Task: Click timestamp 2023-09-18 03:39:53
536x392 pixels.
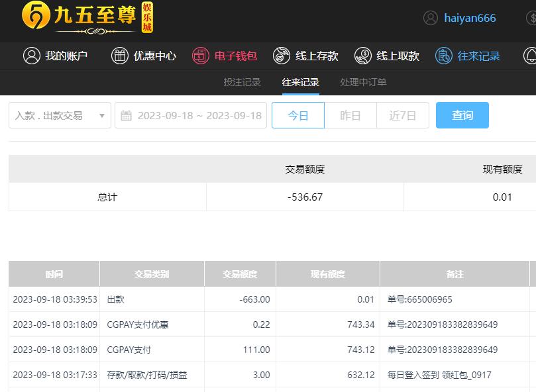Action: [x=55, y=299]
